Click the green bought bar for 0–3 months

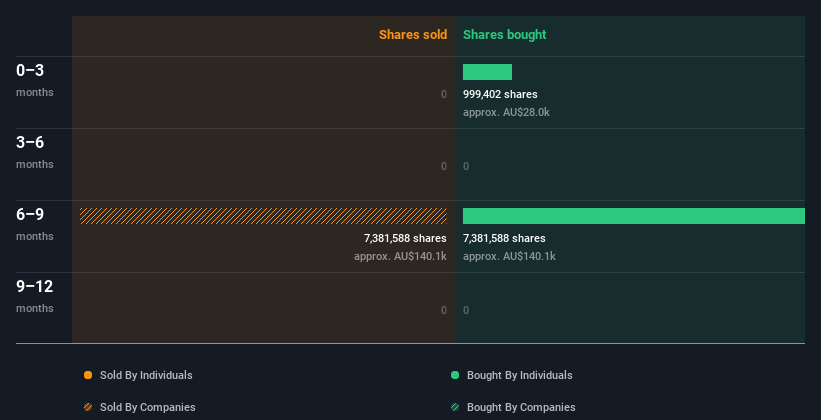click(x=487, y=72)
